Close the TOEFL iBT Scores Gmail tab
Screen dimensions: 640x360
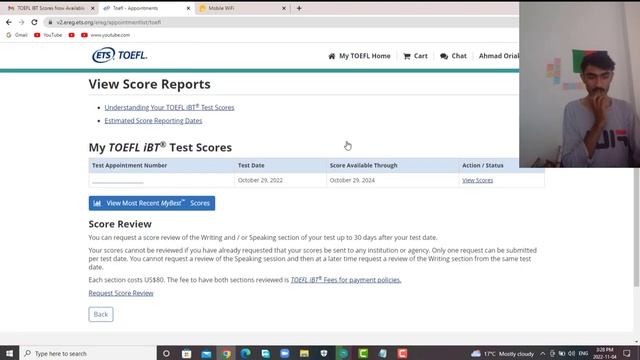tap(93, 8)
